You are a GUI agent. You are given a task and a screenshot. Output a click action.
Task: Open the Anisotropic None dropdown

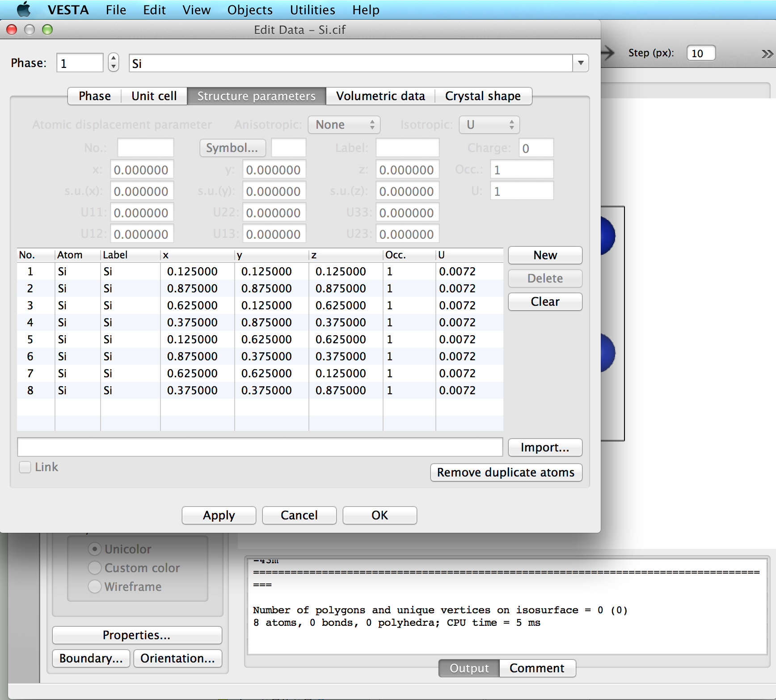pos(344,125)
